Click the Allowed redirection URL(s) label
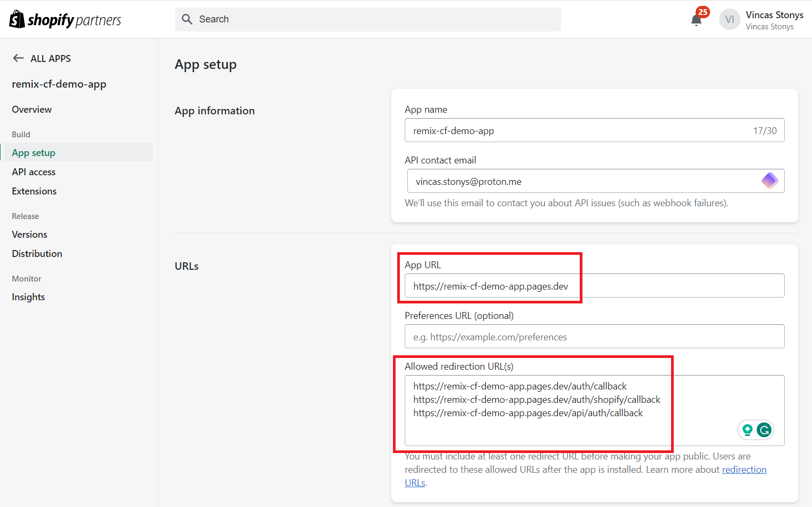812x507 pixels. (x=459, y=366)
